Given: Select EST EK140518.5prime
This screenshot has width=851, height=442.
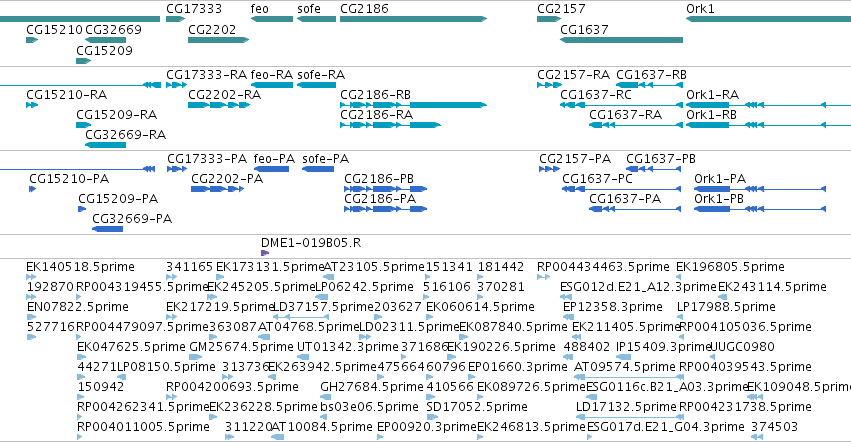Looking at the screenshot, I should tap(31, 277).
